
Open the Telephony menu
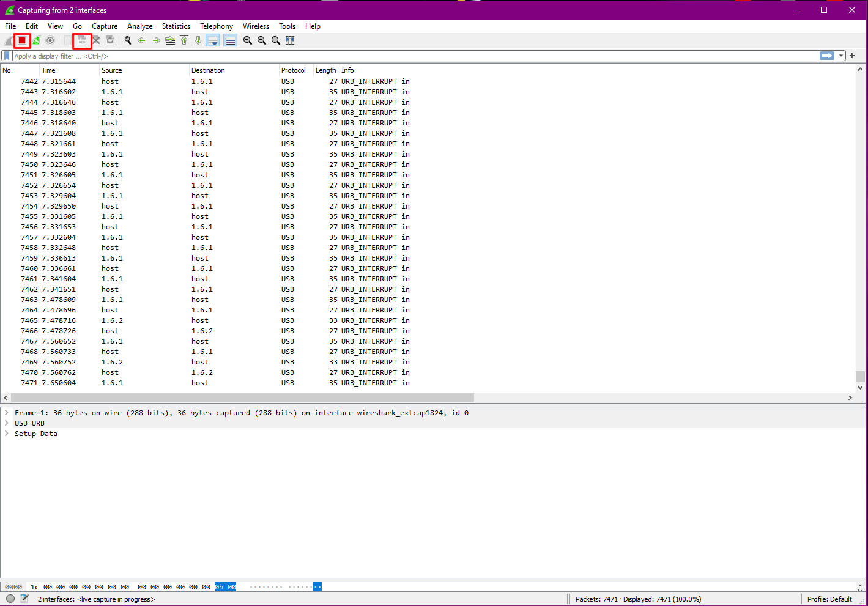coord(217,26)
